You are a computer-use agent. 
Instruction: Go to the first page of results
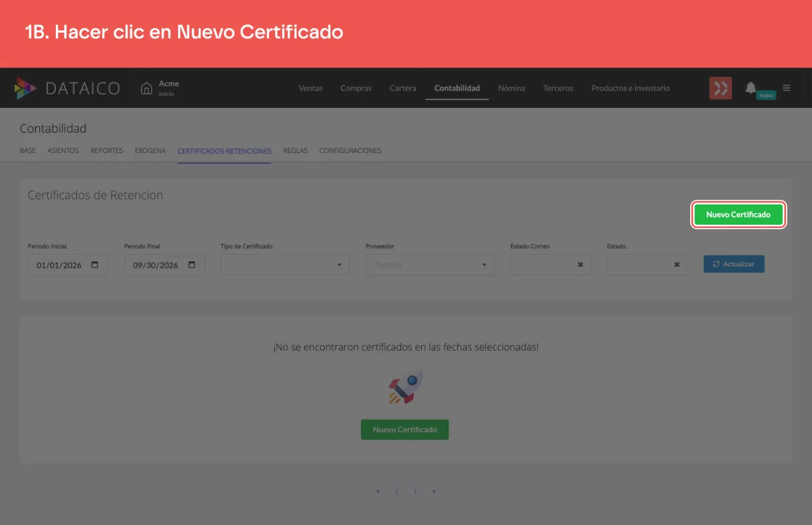tap(378, 491)
